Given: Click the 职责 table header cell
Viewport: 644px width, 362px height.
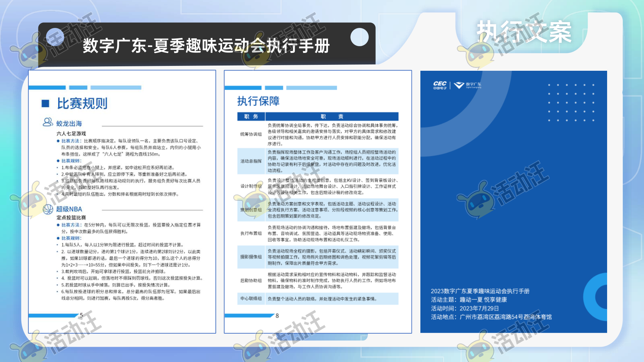Looking at the screenshot, I should 332,117.
